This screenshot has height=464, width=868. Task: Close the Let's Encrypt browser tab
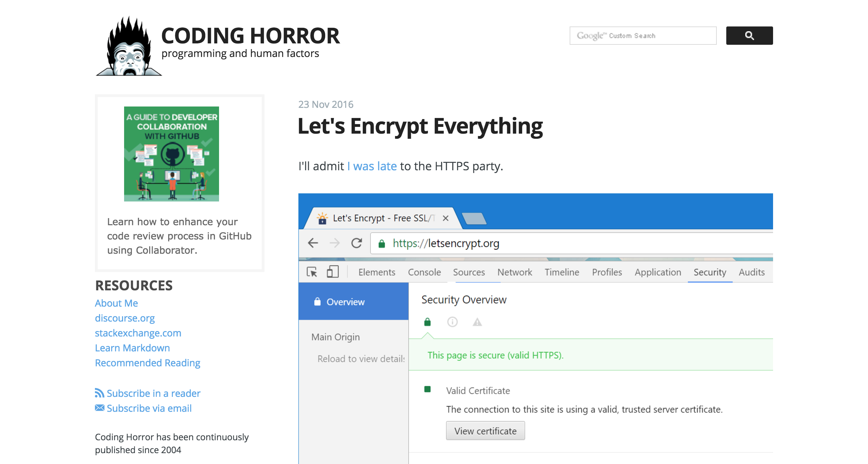click(x=446, y=218)
